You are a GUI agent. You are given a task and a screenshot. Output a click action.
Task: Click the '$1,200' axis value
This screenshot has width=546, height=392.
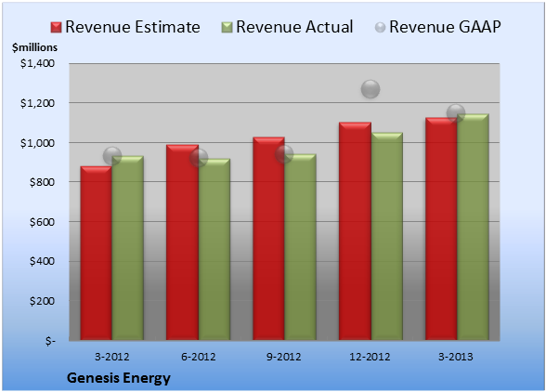tap(37, 103)
